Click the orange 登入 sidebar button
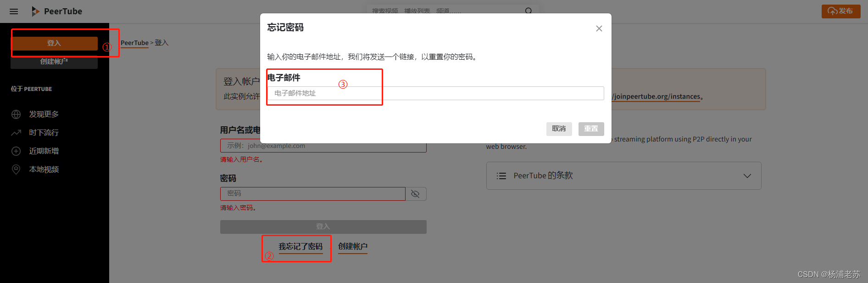This screenshot has height=283, width=868. tap(54, 43)
